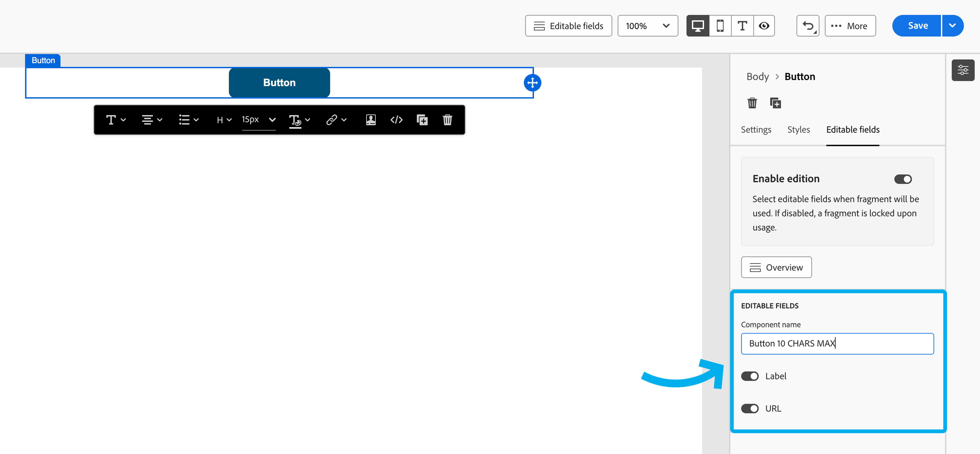Open the Save button dropdown arrow
This screenshot has width=980, height=454.
coord(952,26)
